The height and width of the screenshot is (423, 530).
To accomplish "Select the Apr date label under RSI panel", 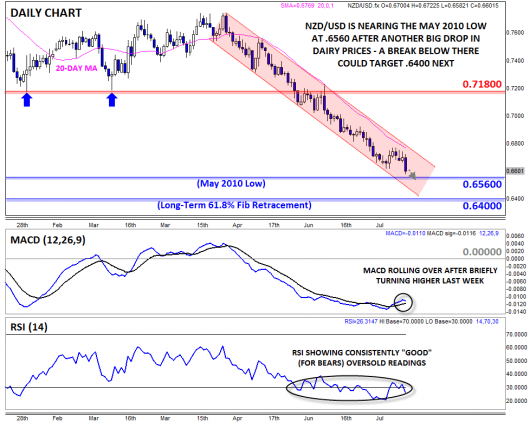I will point(237,418).
